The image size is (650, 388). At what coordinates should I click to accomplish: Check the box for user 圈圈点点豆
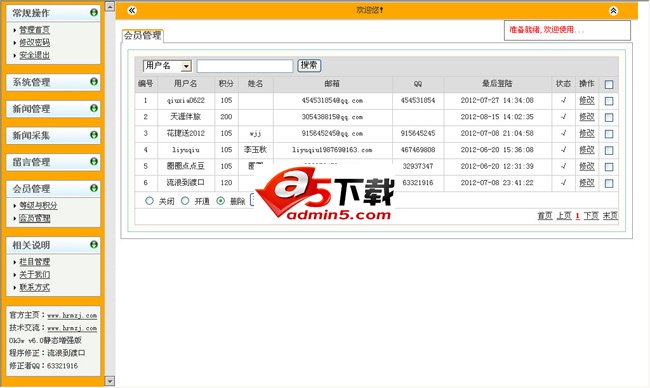pyautogui.click(x=609, y=167)
